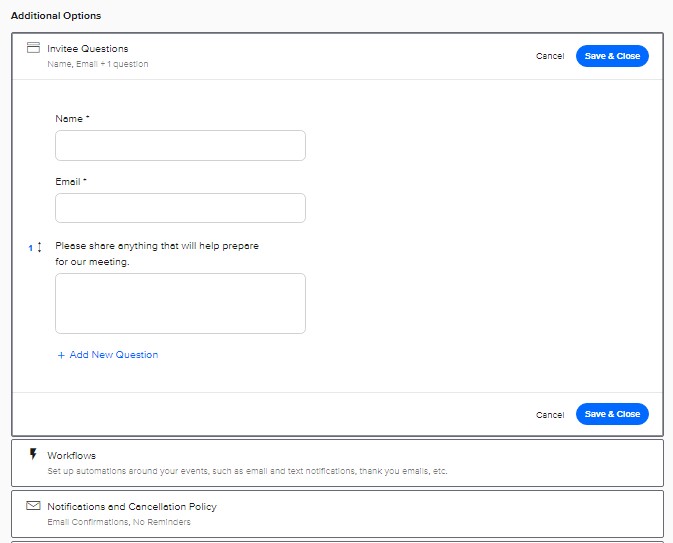The image size is (673, 543).
Task: Click the plus icon beside Add New Question
Action: (61, 355)
